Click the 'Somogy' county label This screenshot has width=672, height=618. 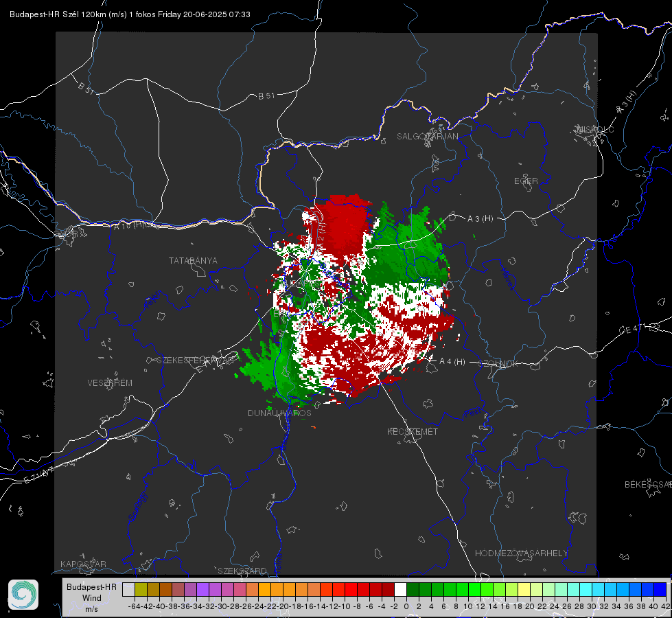(138, 507)
